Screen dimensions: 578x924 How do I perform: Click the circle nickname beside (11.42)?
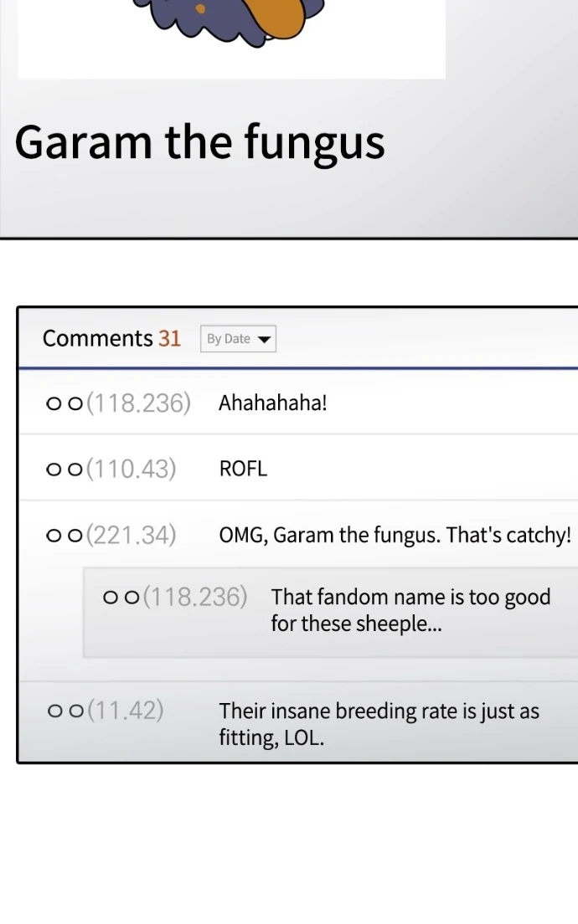(65, 711)
